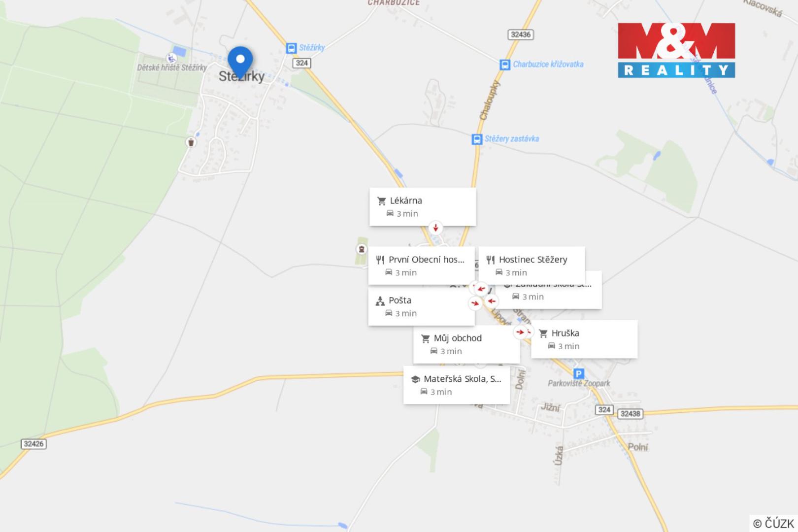The height and width of the screenshot is (532, 798).
Task: Click the Stěžery zastávka bus stop icon
Action: pos(477,139)
